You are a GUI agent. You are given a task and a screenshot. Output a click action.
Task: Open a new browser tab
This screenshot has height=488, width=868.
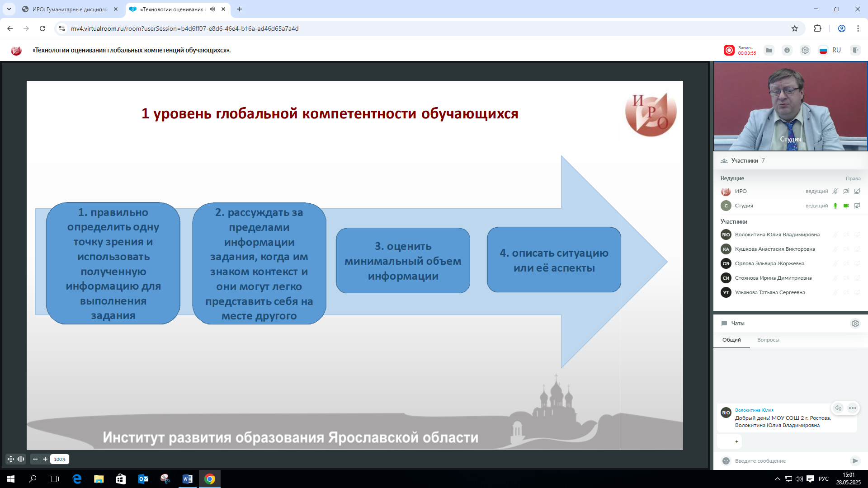pos(240,9)
